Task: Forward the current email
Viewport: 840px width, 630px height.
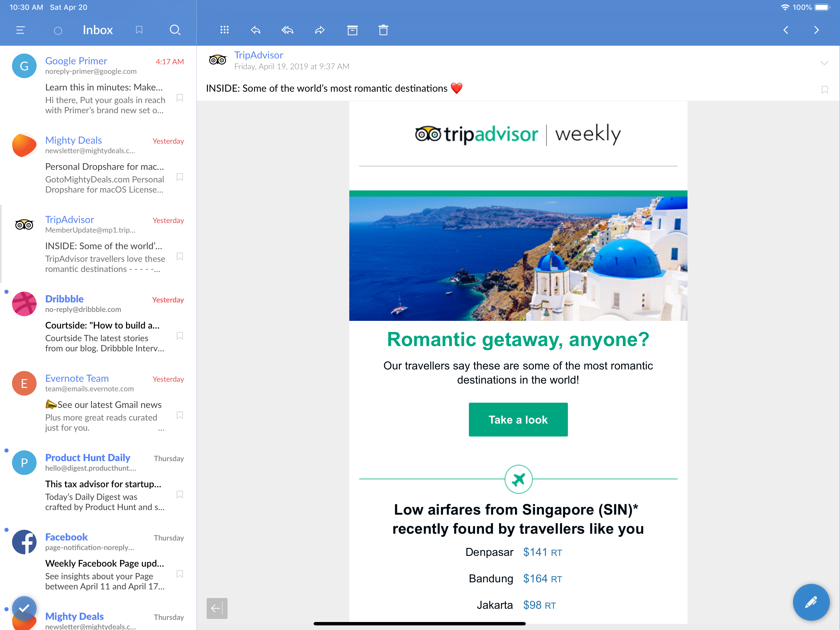Action: click(320, 30)
